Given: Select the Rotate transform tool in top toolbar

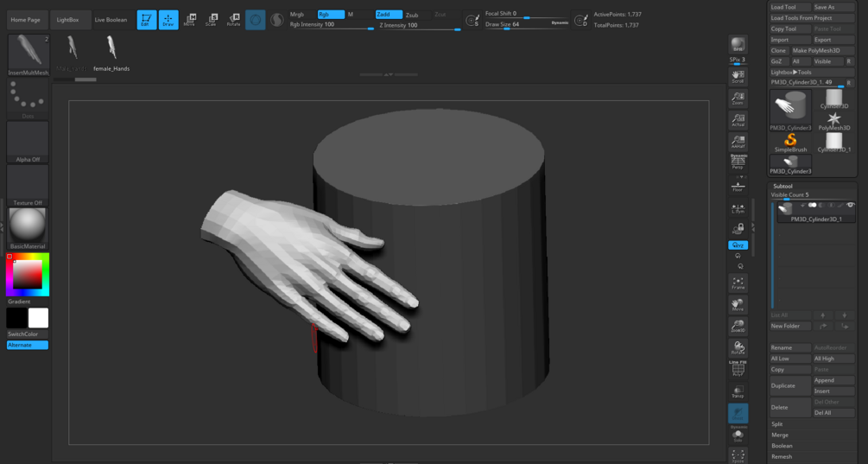Looking at the screenshot, I should tap(233, 20).
